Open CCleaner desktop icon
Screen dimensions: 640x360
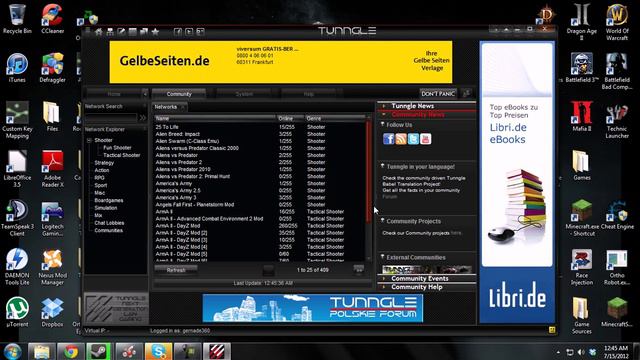[x=52, y=19]
